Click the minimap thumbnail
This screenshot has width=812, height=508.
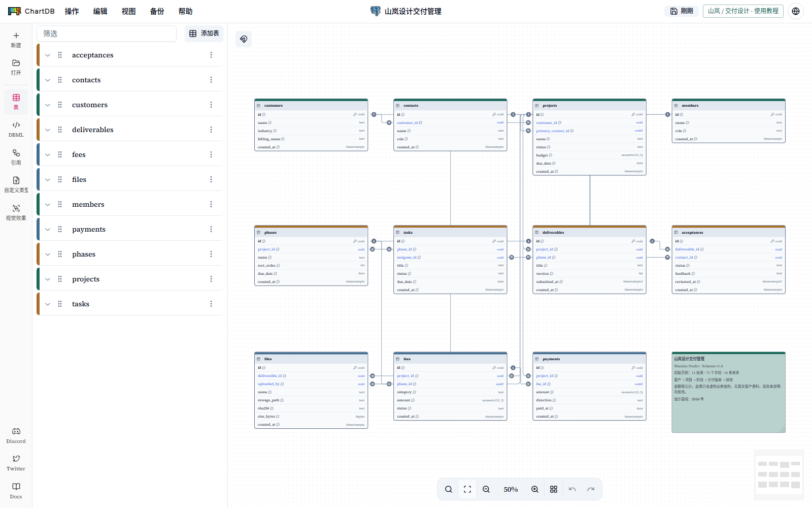779,475
